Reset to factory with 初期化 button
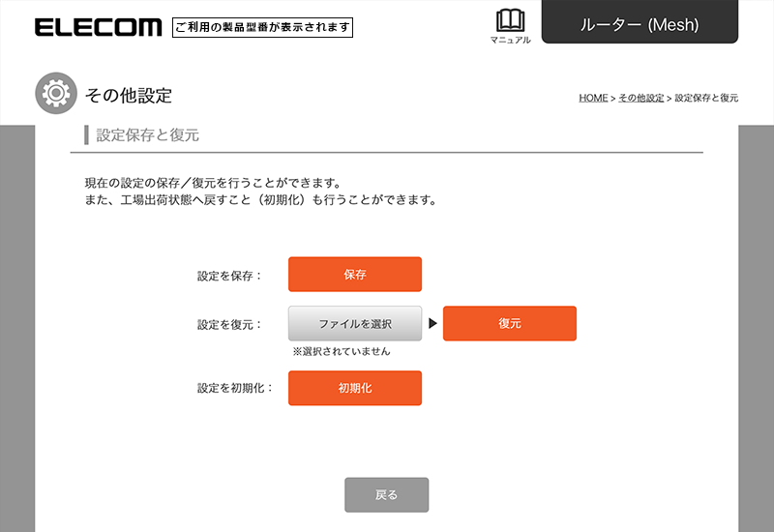Screen dimensions: 774x532 [355, 389]
